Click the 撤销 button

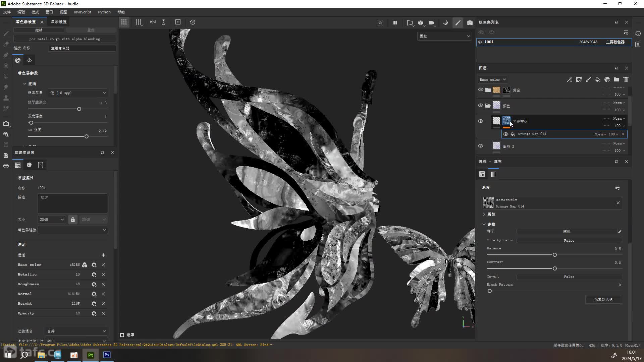point(39,30)
